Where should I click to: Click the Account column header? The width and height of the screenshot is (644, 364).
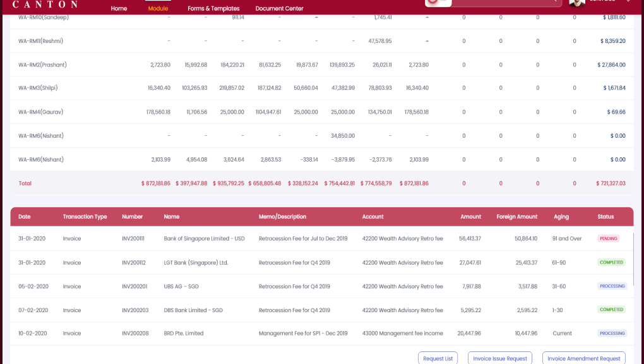point(373,217)
